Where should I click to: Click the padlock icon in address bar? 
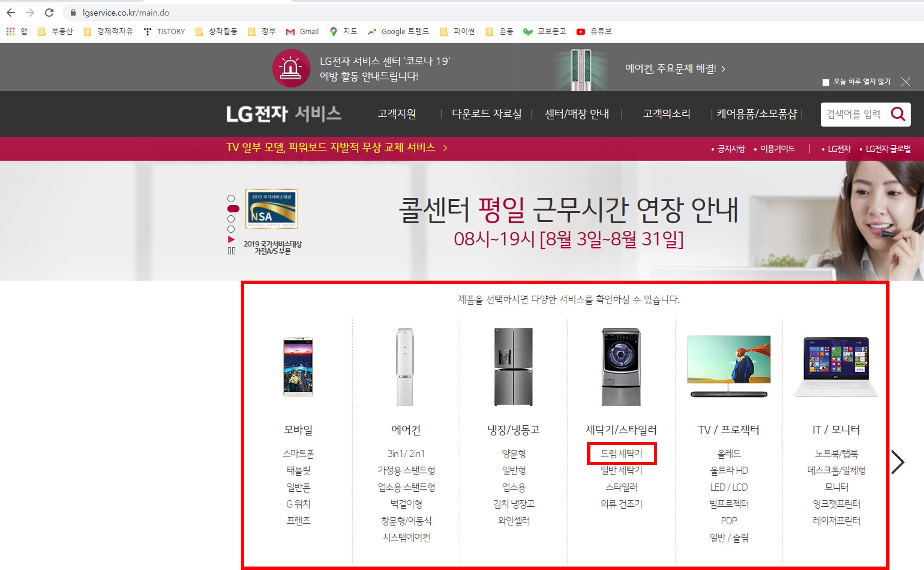[73, 13]
